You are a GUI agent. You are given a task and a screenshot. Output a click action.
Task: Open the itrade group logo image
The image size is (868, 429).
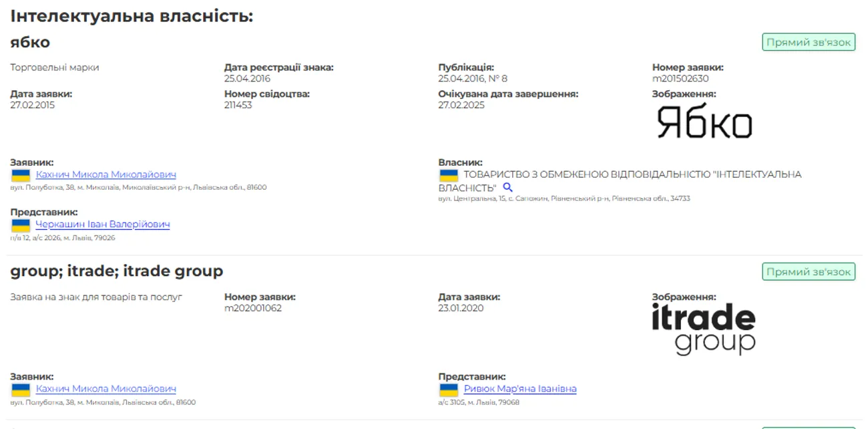[x=703, y=328]
